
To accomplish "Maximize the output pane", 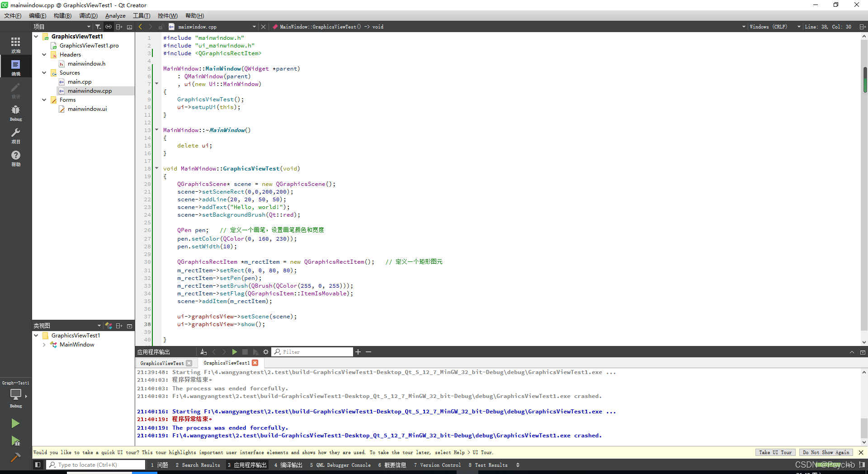I will (863, 352).
